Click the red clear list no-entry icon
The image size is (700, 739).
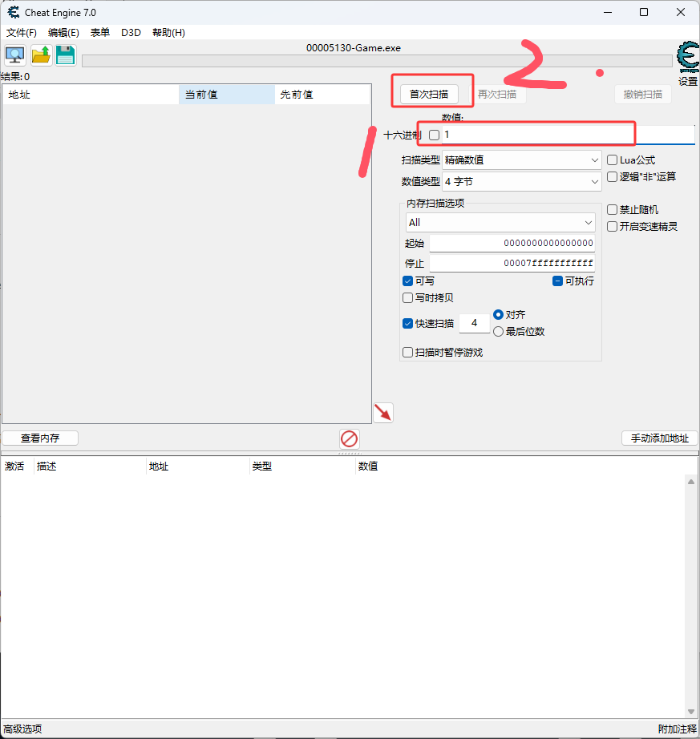(350, 438)
